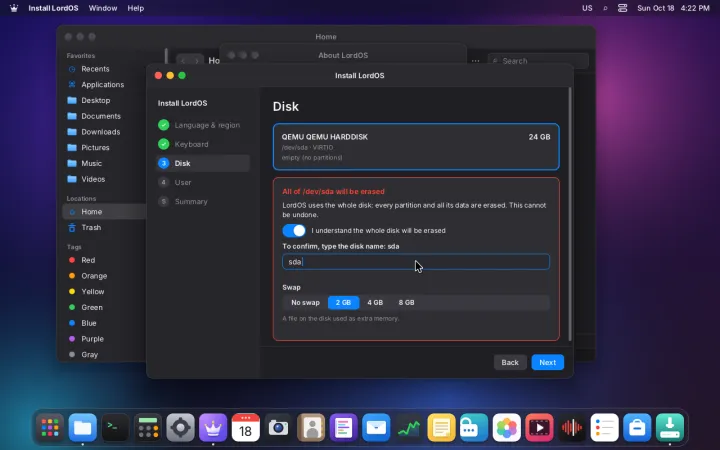
Task: Filter by the Blue tag
Action: click(104, 323)
